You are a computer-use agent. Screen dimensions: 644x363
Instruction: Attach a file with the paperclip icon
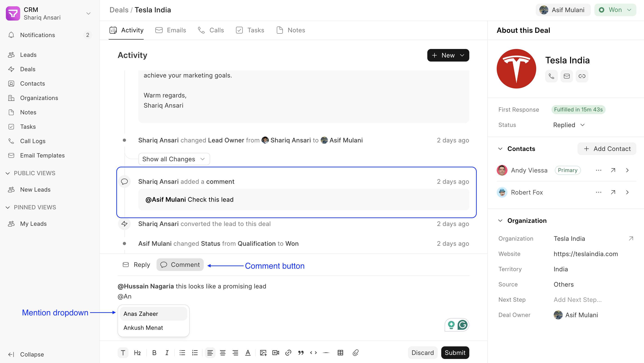click(x=355, y=352)
